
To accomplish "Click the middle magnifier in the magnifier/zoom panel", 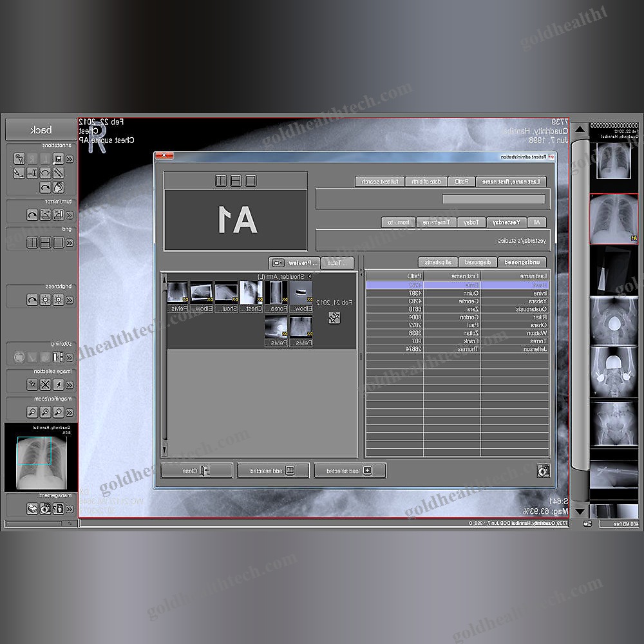I will 45,412.
